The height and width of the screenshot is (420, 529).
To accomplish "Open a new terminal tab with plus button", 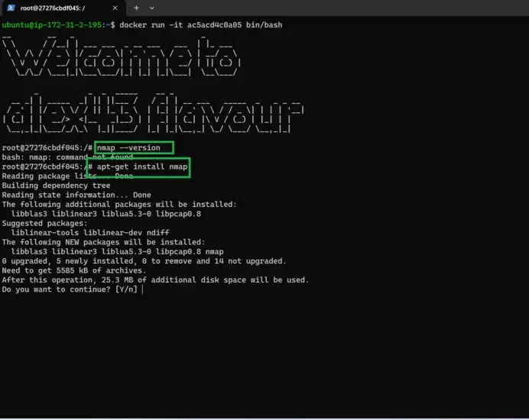I will click(136, 8).
